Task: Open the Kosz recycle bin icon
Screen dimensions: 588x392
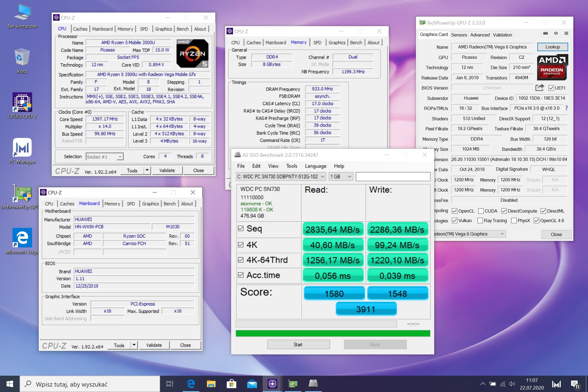Action: [22, 61]
